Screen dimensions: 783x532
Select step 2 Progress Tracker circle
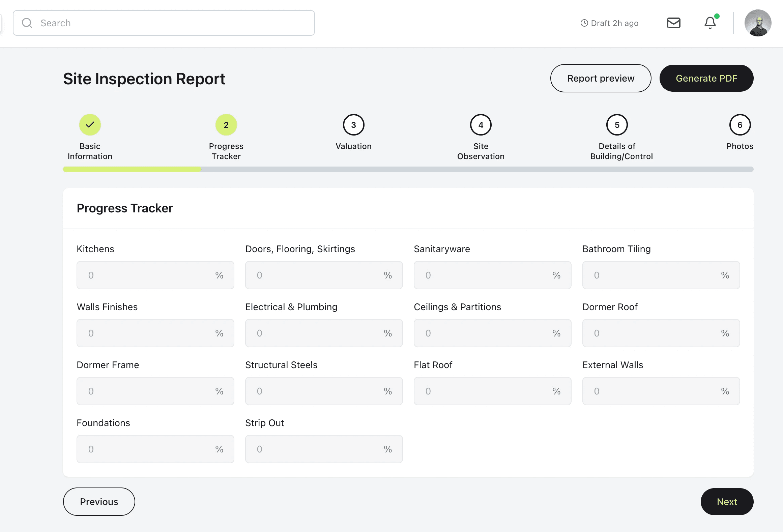coord(226,125)
